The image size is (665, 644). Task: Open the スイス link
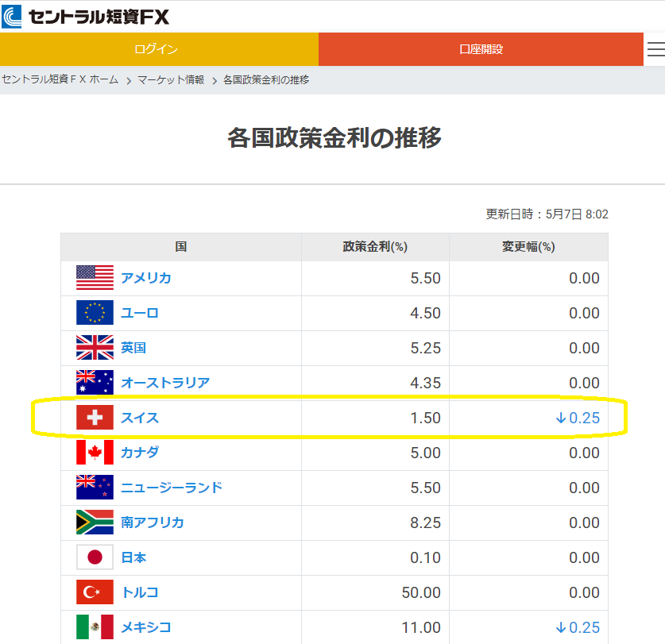click(x=140, y=418)
